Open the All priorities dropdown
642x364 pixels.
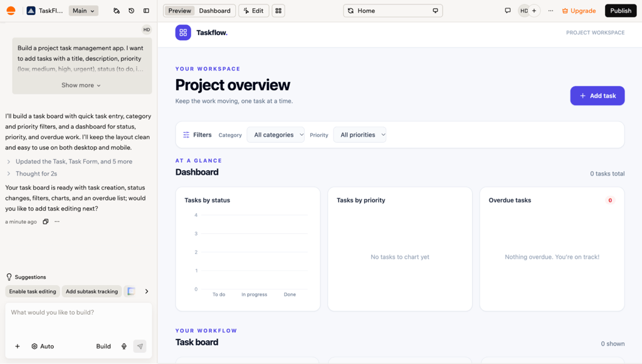(360, 135)
